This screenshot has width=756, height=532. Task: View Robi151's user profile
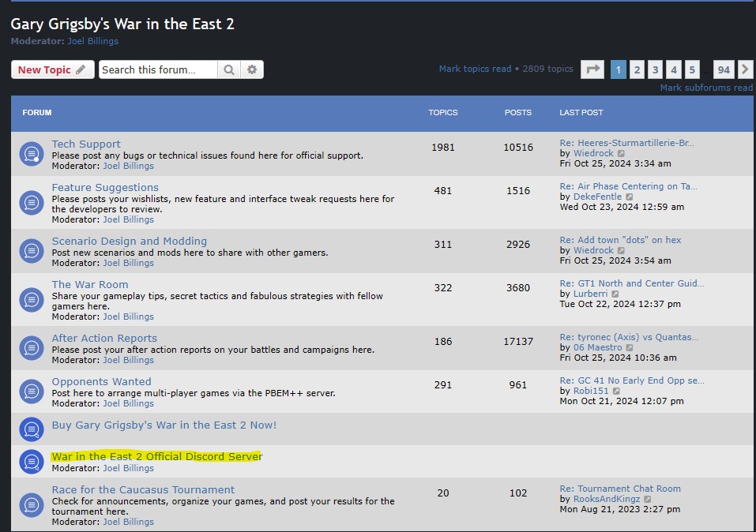click(x=591, y=391)
